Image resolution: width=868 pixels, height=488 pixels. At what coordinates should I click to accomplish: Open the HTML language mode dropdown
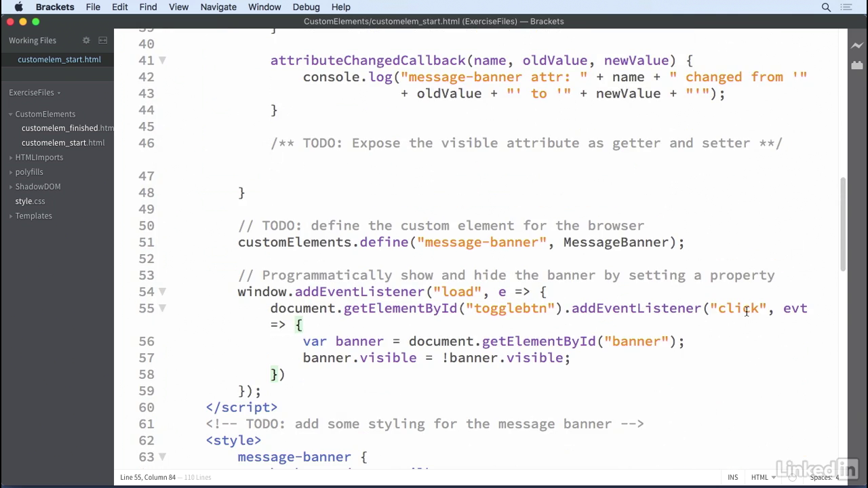pyautogui.click(x=763, y=477)
